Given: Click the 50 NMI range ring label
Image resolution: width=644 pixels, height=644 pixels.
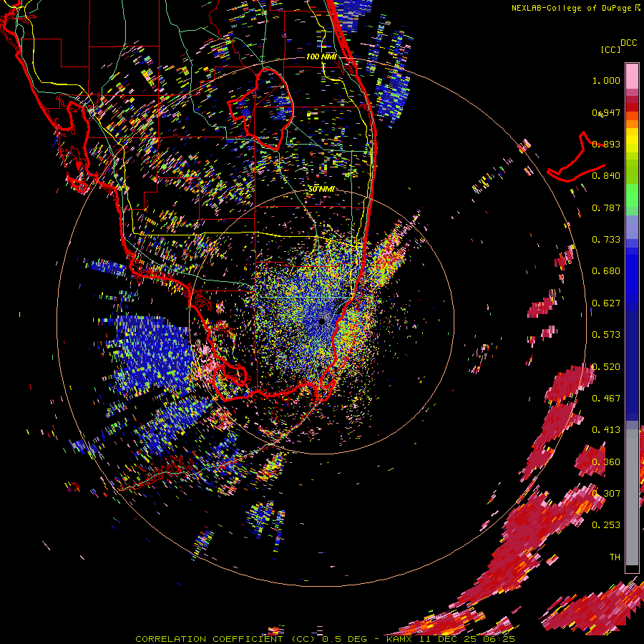Looking at the screenshot, I should click(321, 190).
